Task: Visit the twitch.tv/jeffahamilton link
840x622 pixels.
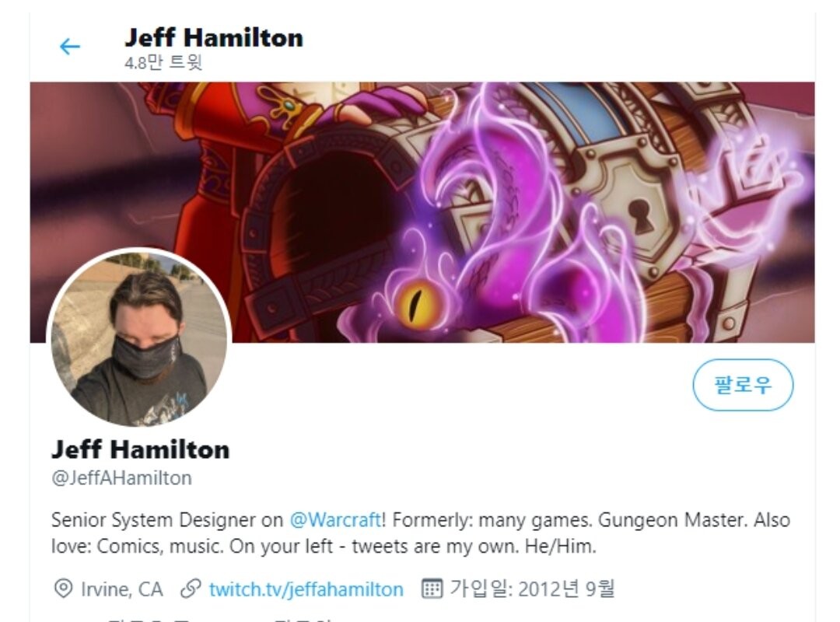Action: [x=306, y=589]
